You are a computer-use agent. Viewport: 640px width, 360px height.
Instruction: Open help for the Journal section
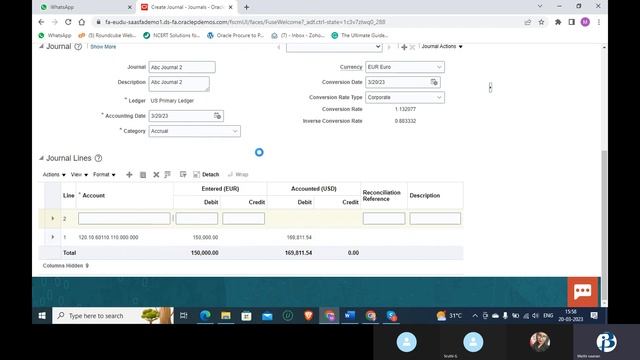point(78,47)
